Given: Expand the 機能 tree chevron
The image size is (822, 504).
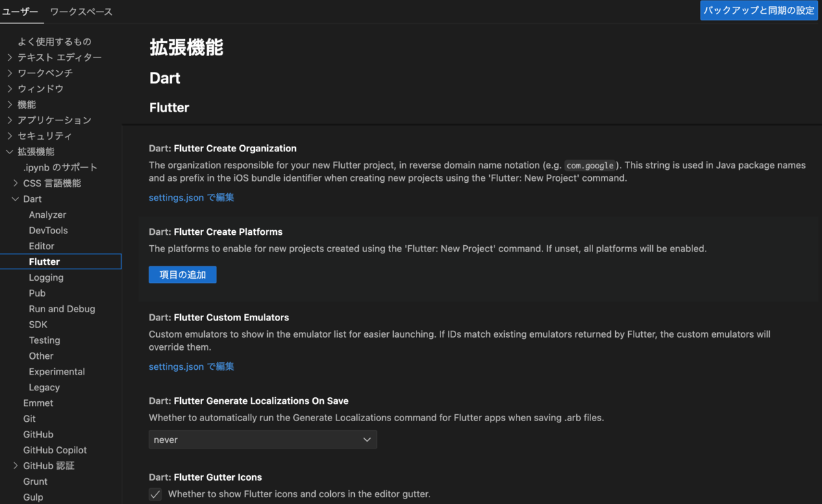Looking at the screenshot, I should pyautogui.click(x=10, y=105).
